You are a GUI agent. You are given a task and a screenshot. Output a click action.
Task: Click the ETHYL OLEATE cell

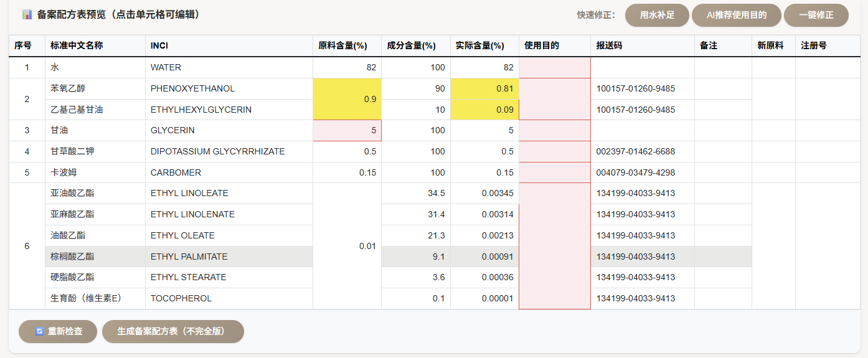tap(229, 236)
